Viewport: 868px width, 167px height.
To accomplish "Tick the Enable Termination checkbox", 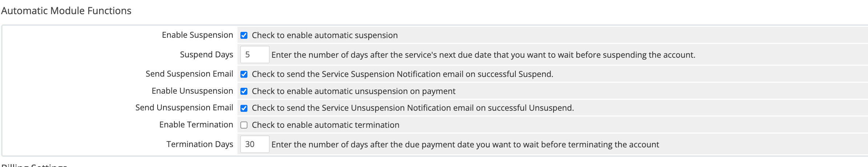I will click(x=244, y=125).
